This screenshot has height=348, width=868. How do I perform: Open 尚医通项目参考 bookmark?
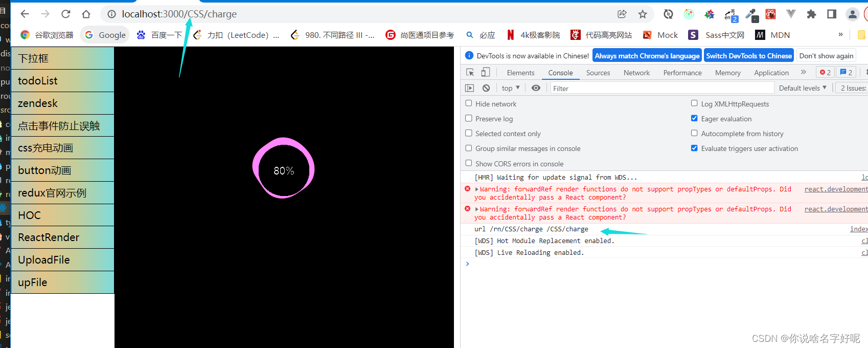(420, 35)
